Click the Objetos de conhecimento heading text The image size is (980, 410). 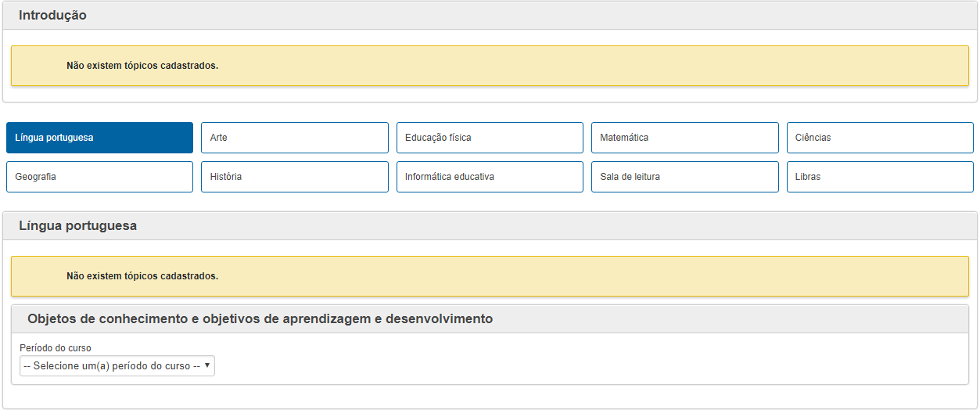pyautogui.click(x=260, y=319)
